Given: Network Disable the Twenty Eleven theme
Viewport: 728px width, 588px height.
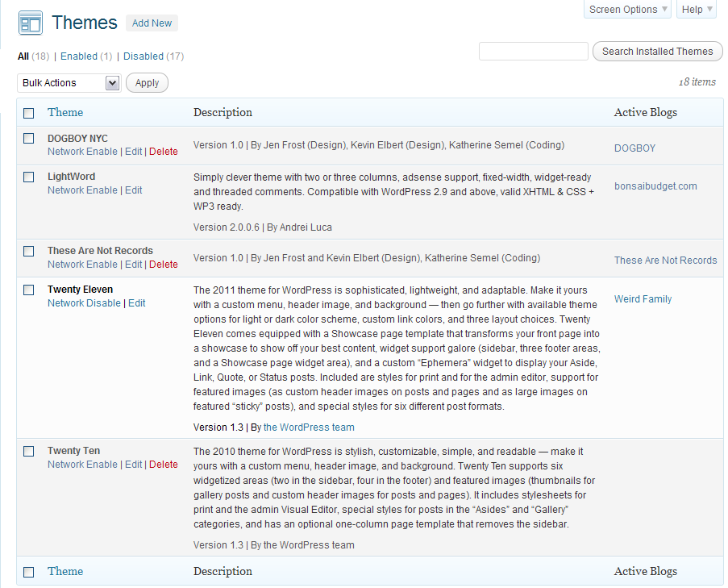Looking at the screenshot, I should click(x=84, y=302).
